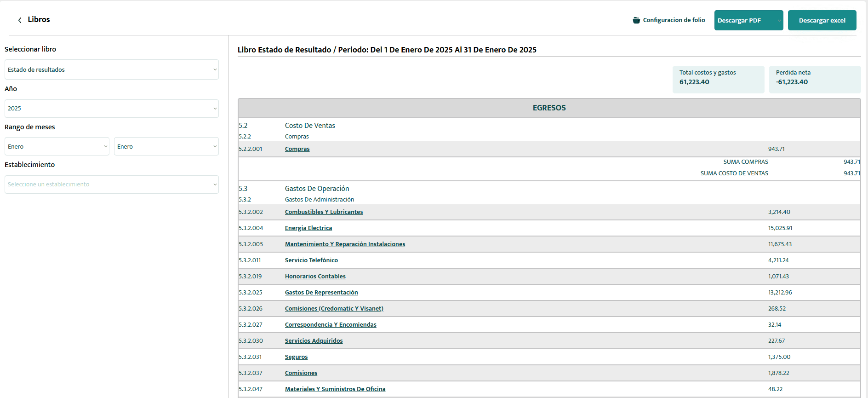The image size is (868, 398).
Task: Click the Descargar excel button
Action: click(822, 20)
